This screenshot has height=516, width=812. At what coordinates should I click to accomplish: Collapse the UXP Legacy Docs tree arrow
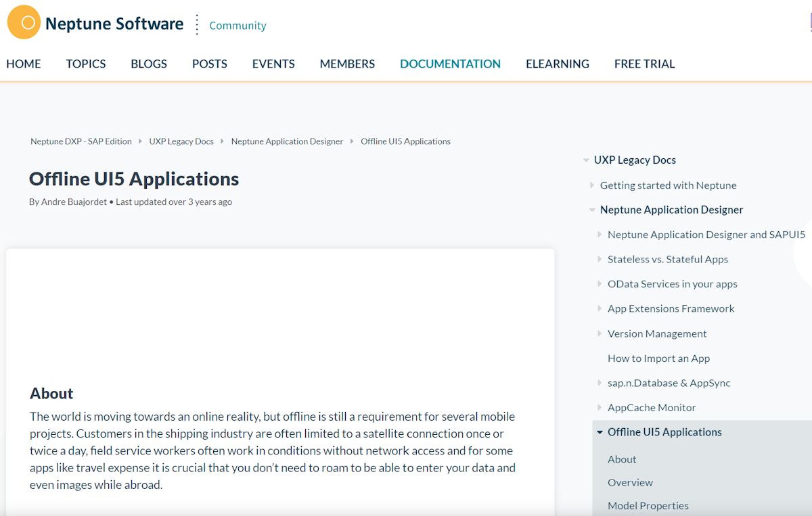[x=586, y=160]
